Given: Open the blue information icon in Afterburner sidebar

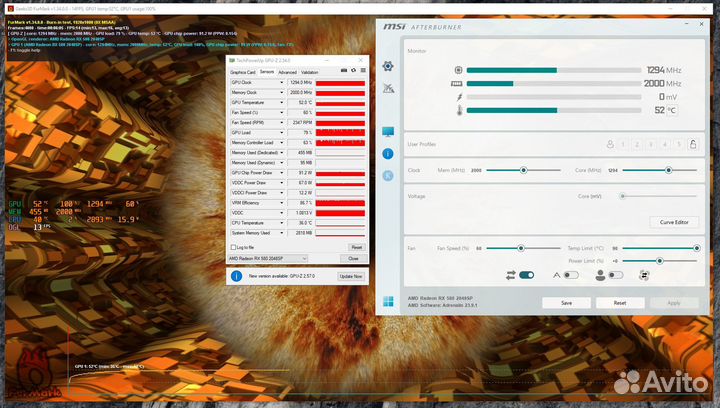Looking at the screenshot, I should 388,154.
